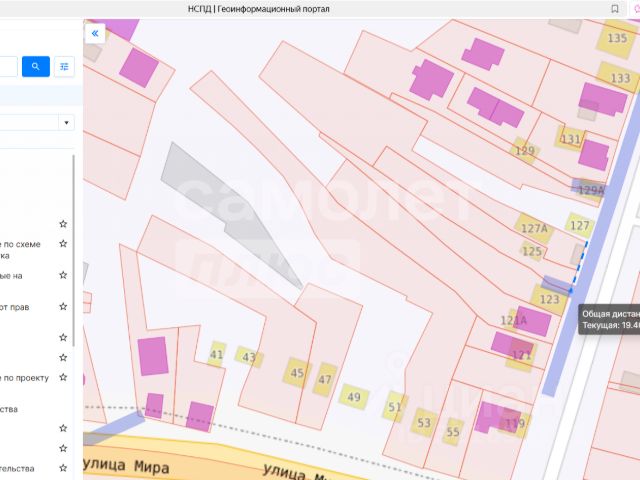The image size is (640, 480).
Task: Click house number 41 on the map
Action: (216, 354)
